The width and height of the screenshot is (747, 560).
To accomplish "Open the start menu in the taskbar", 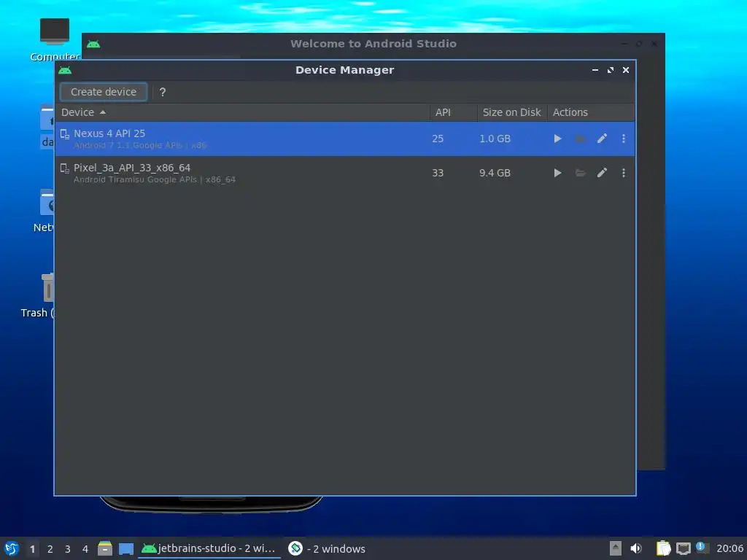I will (x=12, y=548).
